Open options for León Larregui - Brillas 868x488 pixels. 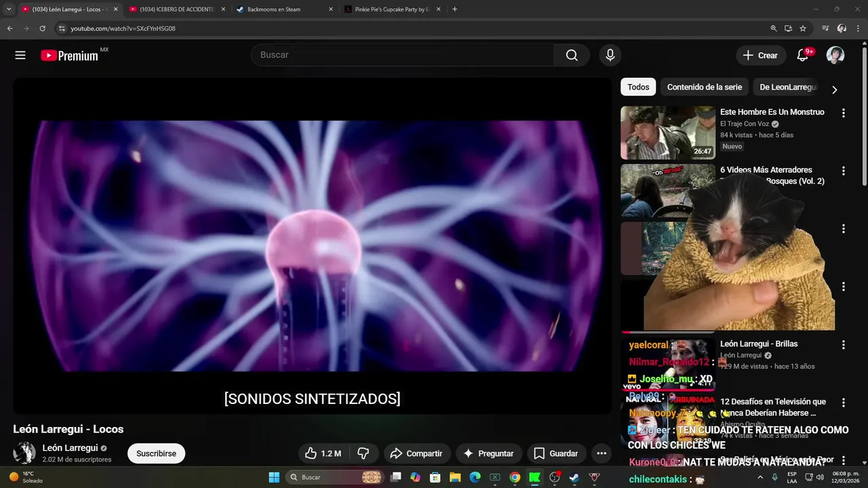point(844,345)
